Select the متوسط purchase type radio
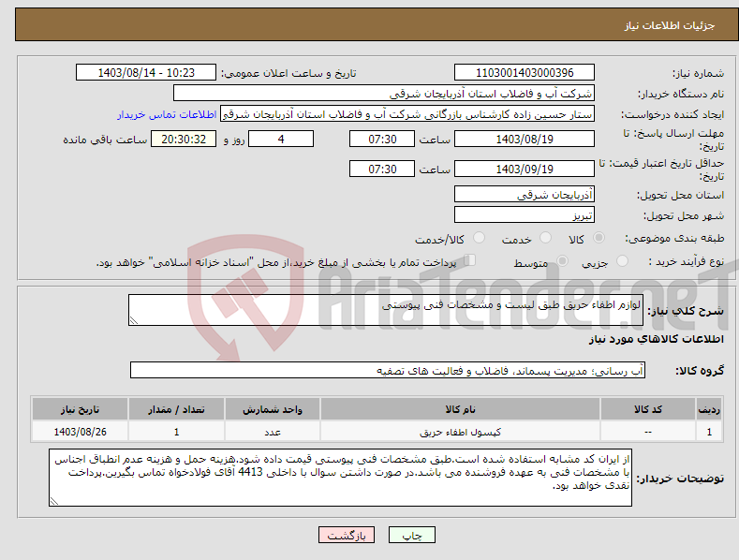 click(562, 260)
